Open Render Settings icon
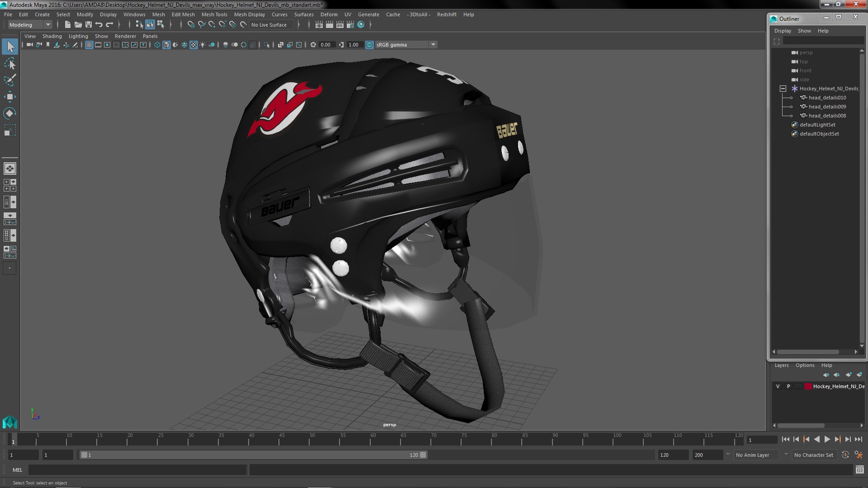This screenshot has width=868, height=488. pos(350,25)
